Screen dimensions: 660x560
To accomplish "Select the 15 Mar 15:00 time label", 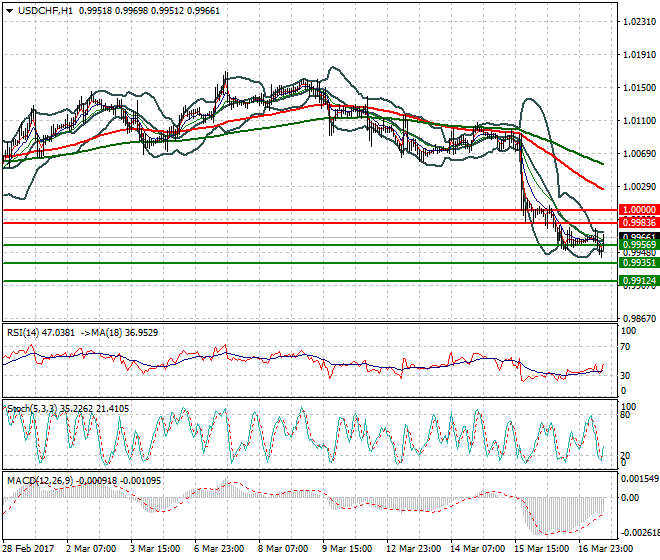I will pos(541,549).
